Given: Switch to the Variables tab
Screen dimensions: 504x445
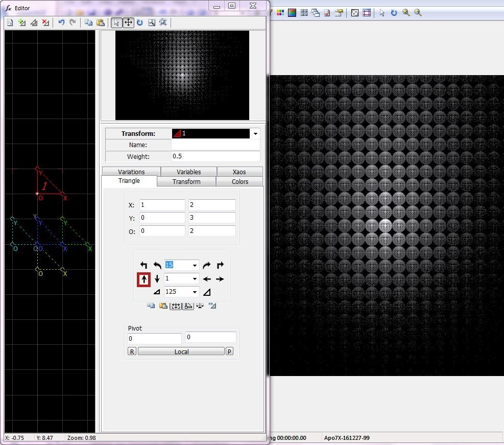Looking at the screenshot, I should click(188, 172).
